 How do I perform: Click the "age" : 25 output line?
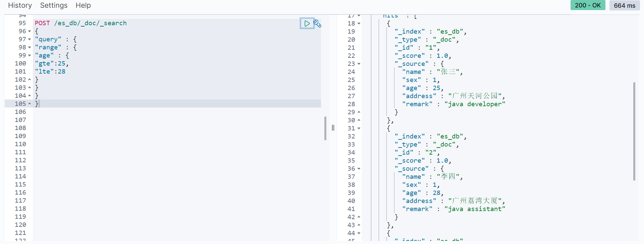coord(423,88)
